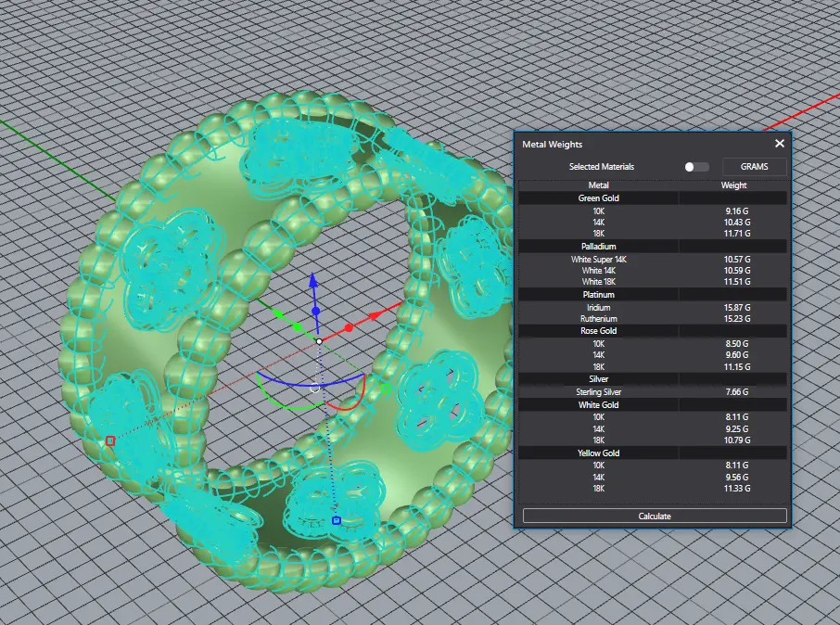Click the Rose Gold 14K weight 9.60 G
This screenshot has width=840, height=625.
pos(737,355)
